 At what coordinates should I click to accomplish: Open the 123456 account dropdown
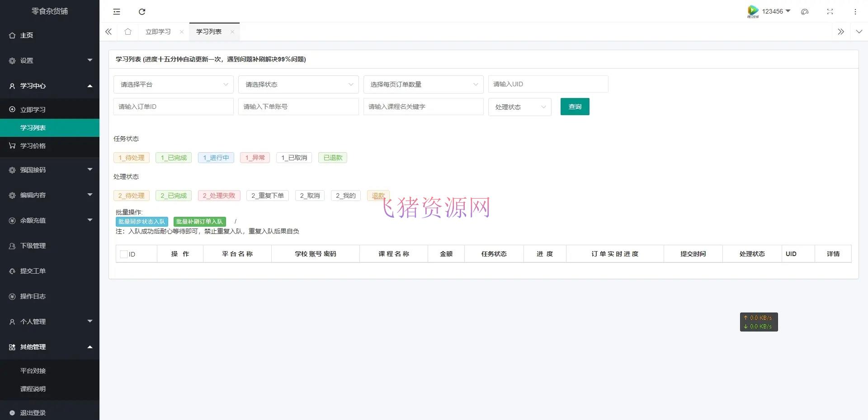pos(774,11)
